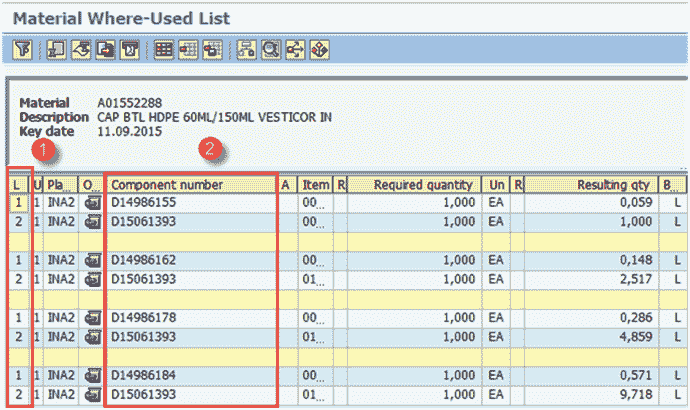Select the B.. column header
Image resolution: width=690 pixels, height=410 pixels.
(672, 185)
